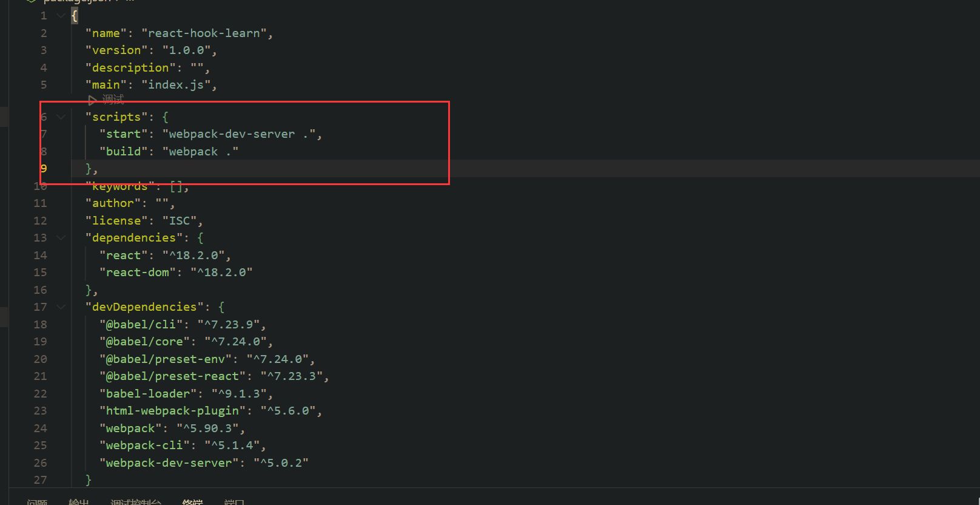The width and height of the screenshot is (980, 505).
Task: Open the 端口 panel tab
Action: tap(234, 501)
